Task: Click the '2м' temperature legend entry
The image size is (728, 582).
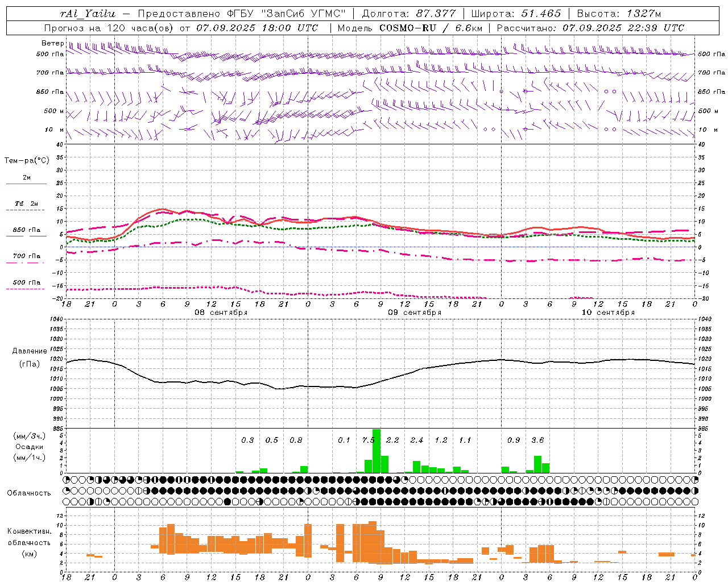Action: coord(27,178)
